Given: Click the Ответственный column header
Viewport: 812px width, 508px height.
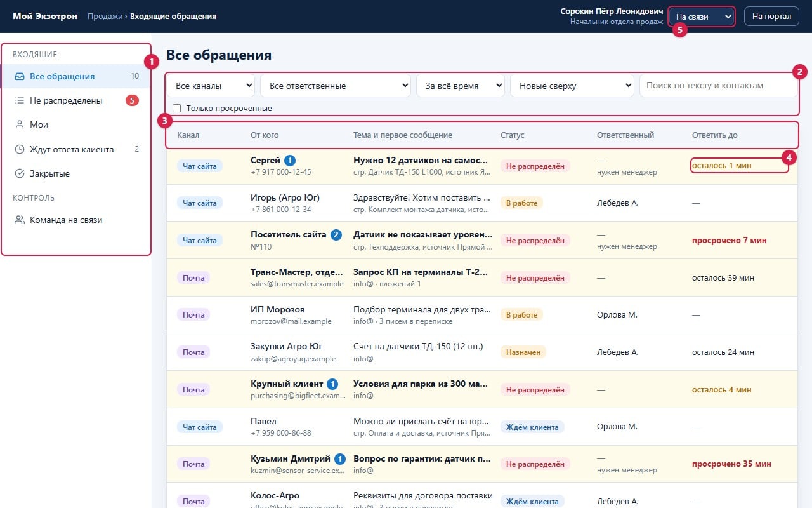Looking at the screenshot, I should pos(625,135).
